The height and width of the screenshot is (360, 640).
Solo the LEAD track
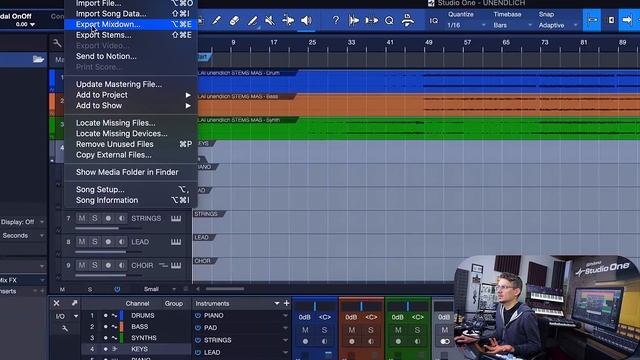(x=95, y=242)
